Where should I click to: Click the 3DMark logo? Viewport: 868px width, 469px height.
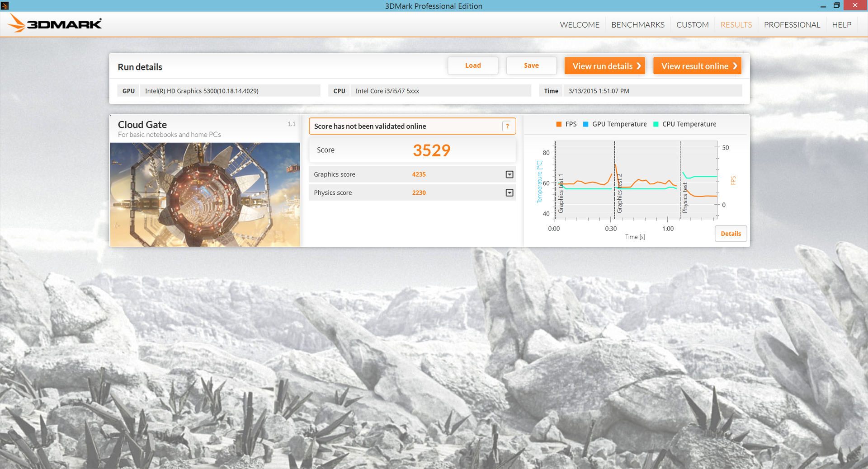point(55,23)
